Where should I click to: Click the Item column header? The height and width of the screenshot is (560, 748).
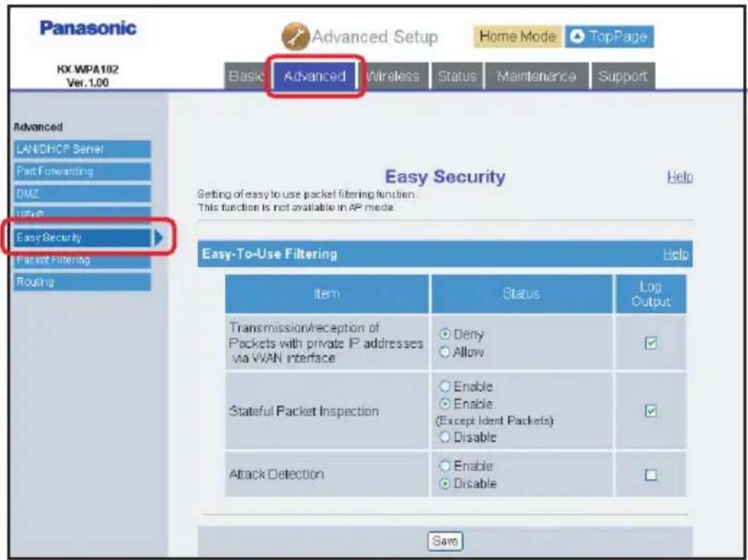[327, 294]
